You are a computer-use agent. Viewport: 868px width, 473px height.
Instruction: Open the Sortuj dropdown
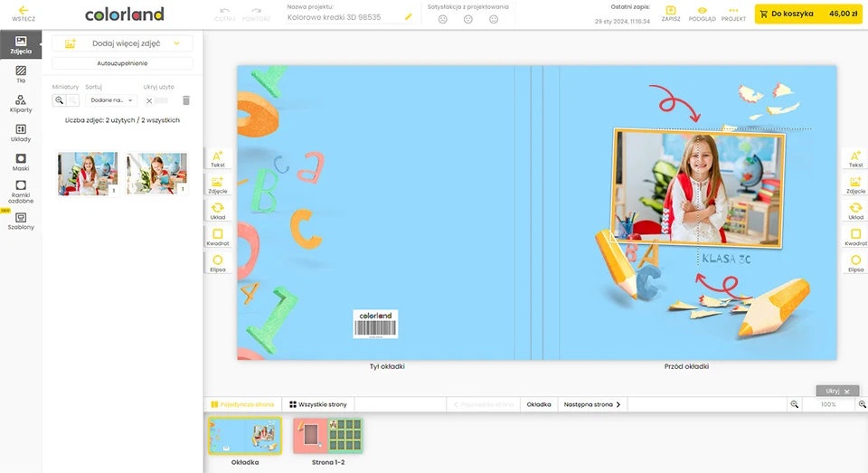111,100
